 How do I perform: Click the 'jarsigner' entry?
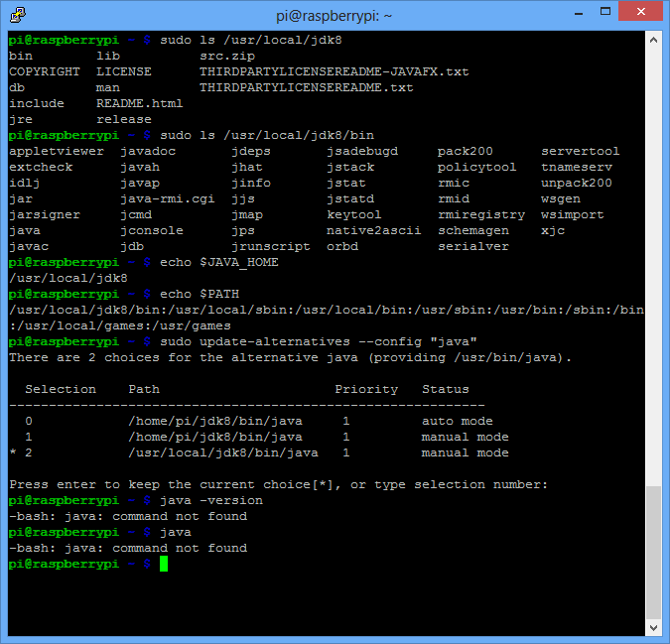45,214
